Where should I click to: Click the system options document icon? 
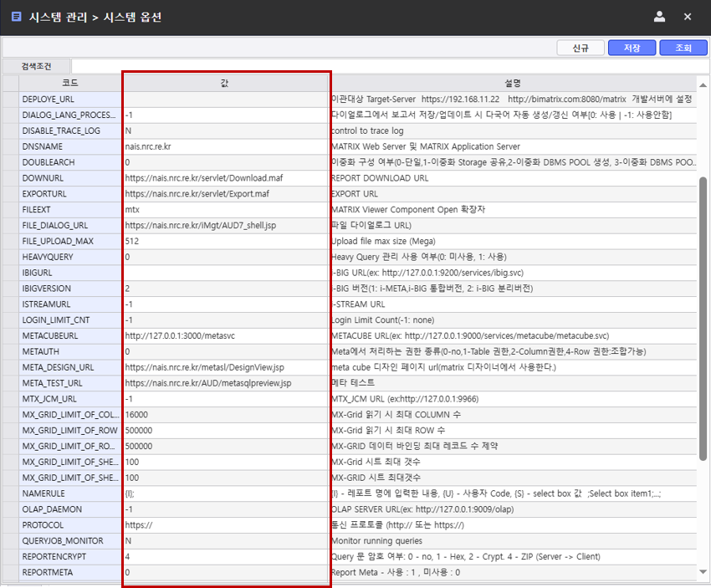tap(16, 16)
